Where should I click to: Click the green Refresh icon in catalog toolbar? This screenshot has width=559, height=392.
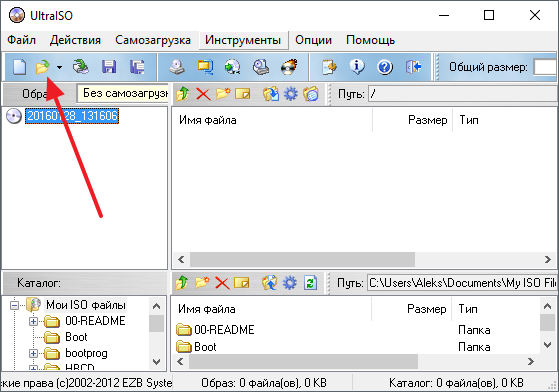point(310,283)
